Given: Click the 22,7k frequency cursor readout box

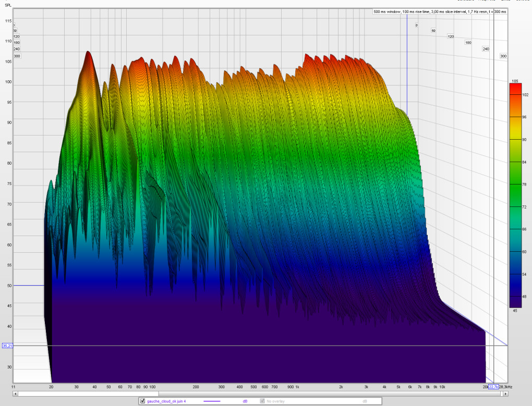Looking at the screenshot, I should point(493,386).
